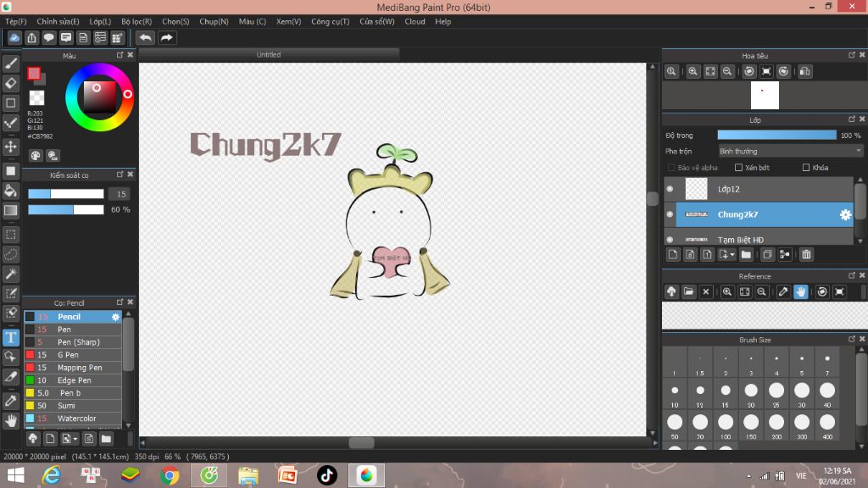The image size is (868, 488).
Task: Click the canvas horizontal scrollbar handle
Action: click(361, 442)
